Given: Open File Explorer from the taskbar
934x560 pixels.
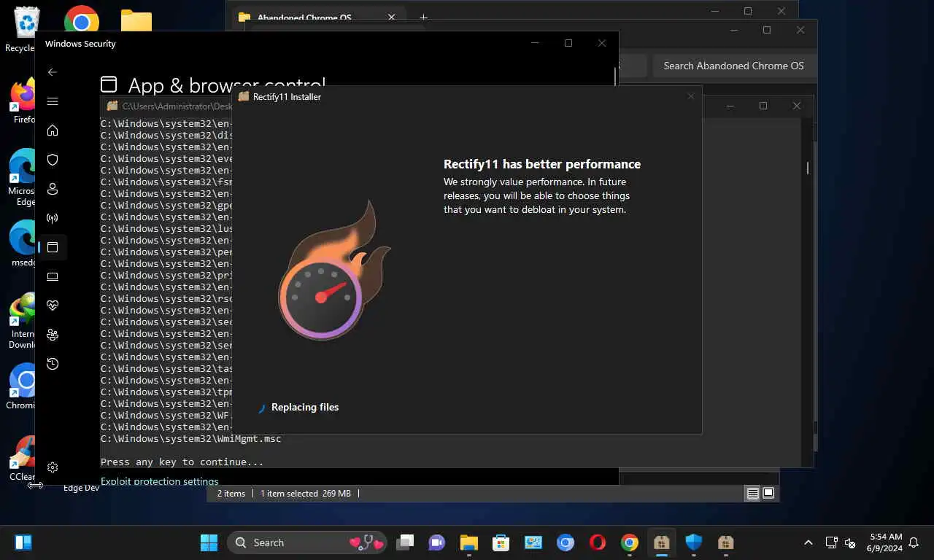Looking at the screenshot, I should tap(468, 542).
